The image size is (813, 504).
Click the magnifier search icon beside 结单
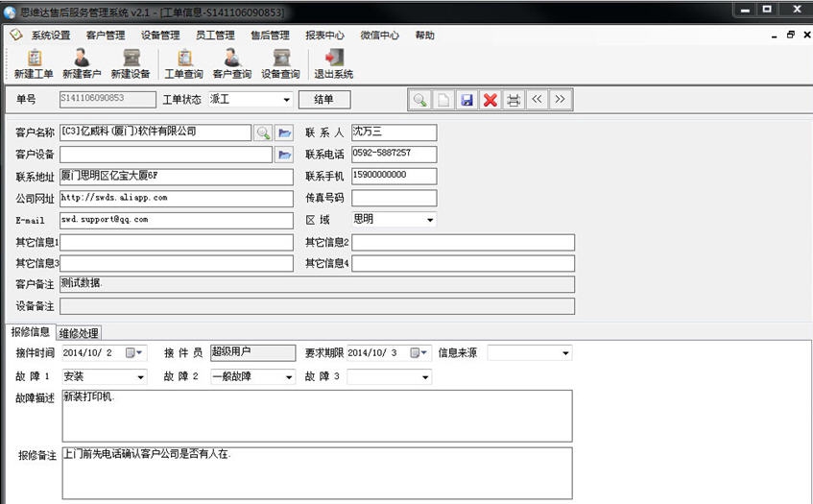pyautogui.click(x=420, y=100)
